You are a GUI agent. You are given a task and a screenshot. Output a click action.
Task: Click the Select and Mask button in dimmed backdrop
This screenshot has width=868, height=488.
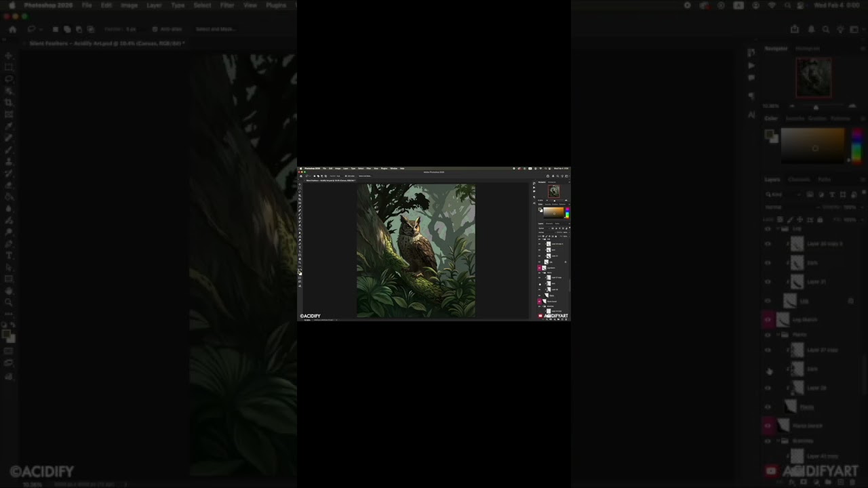(215, 29)
